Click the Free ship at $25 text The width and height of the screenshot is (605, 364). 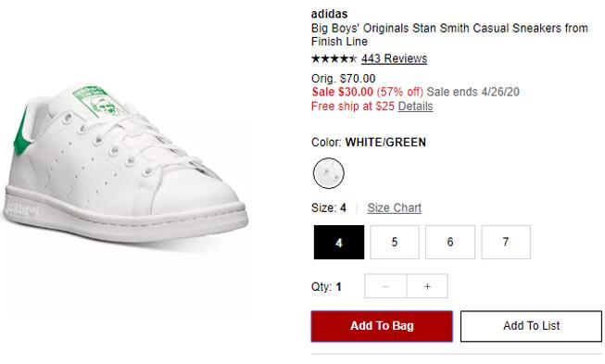coord(353,106)
